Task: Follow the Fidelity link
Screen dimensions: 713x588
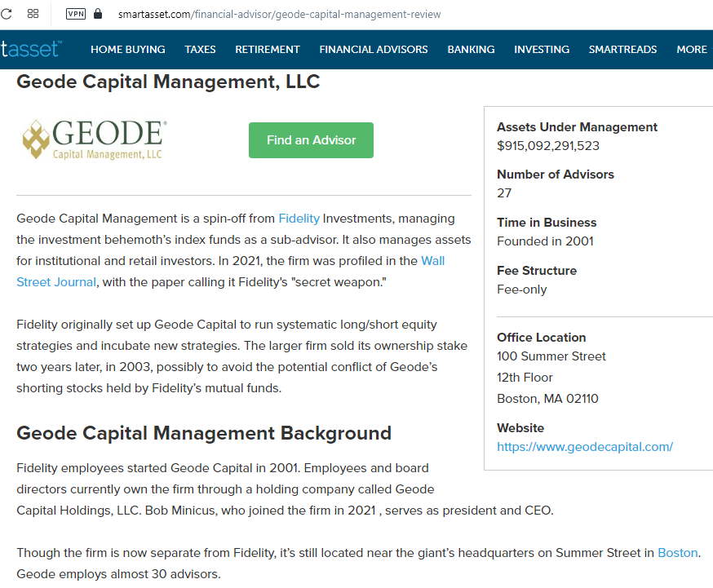Action: pyautogui.click(x=299, y=219)
